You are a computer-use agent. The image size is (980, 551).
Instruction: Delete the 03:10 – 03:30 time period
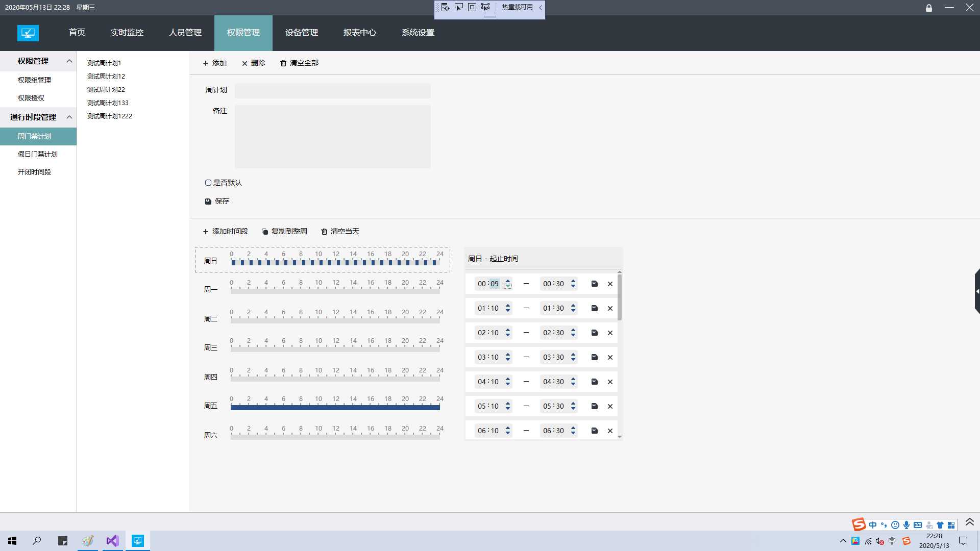tap(610, 357)
